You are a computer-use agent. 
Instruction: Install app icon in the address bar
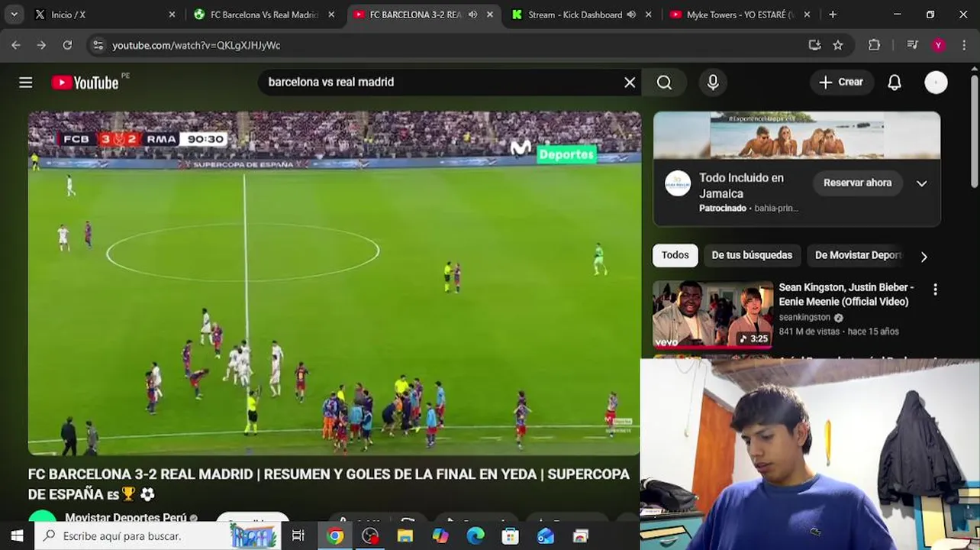pyautogui.click(x=814, y=45)
